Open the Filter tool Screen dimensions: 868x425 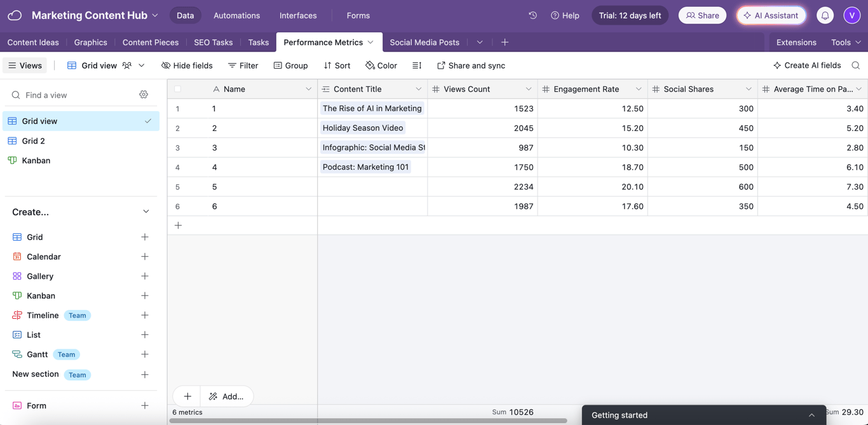tap(243, 65)
